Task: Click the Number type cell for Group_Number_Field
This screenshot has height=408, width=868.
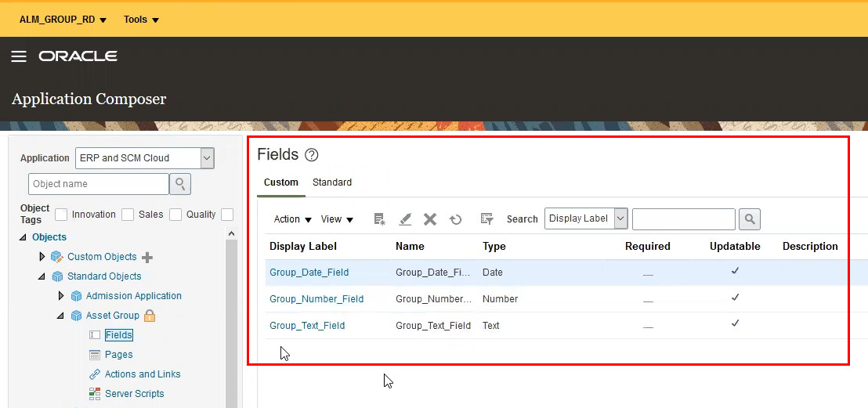Action: (500, 299)
